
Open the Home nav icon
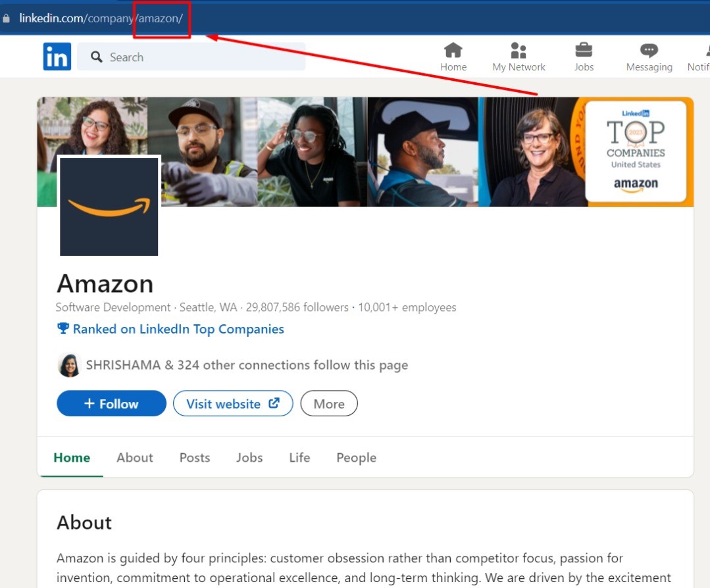[x=453, y=51]
